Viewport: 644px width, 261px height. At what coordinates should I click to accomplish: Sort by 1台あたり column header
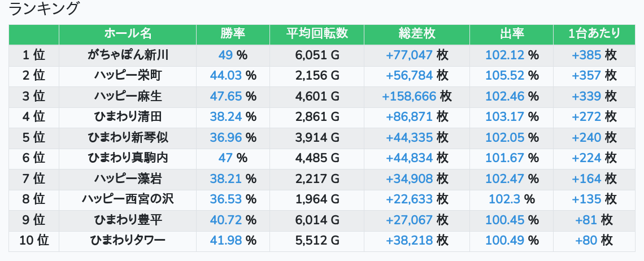[x=594, y=34]
